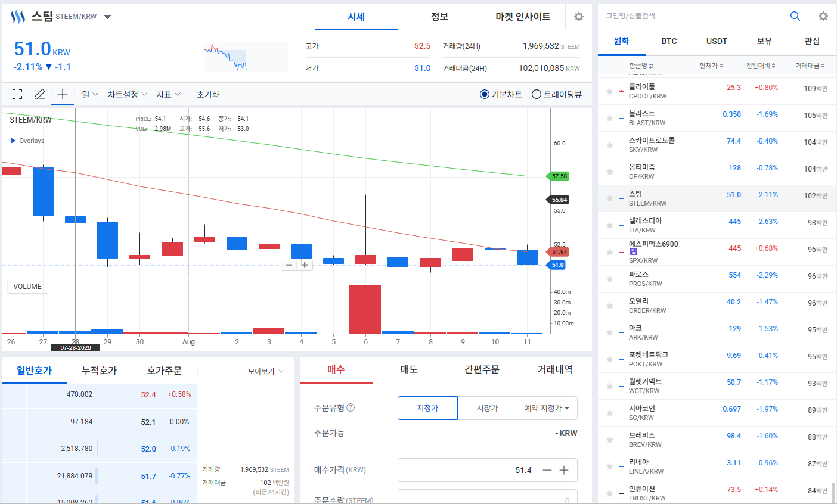
Task: Click the magnifier search icon
Action: [x=795, y=16]
